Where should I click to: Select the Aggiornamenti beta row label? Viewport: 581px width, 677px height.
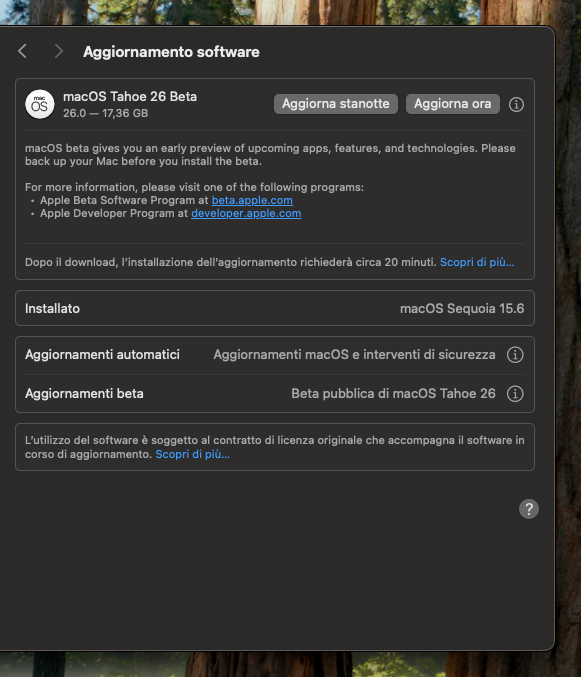tap(84, 394)
